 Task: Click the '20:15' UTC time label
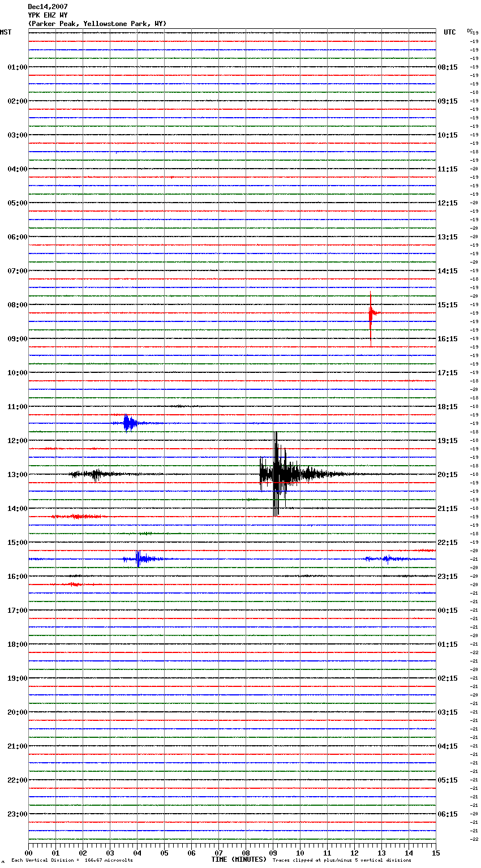click(448, 475)
